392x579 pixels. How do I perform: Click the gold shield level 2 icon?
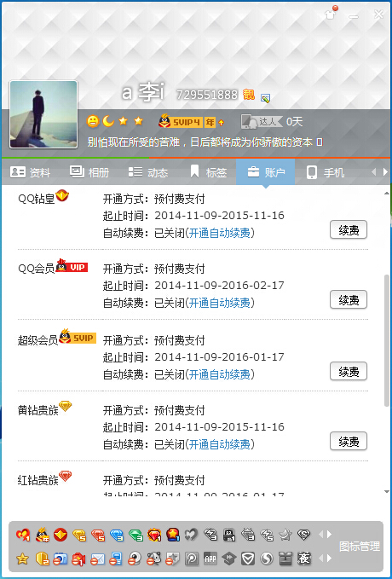tap(42, 559)
